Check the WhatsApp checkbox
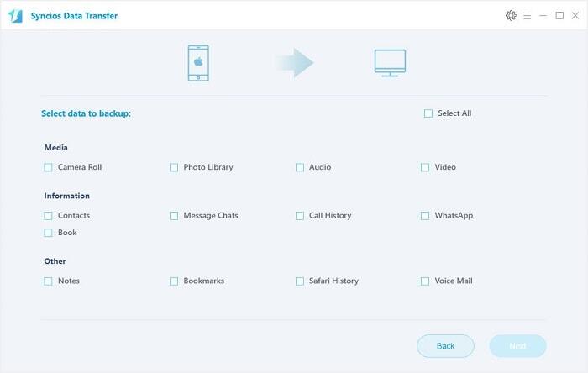 point(425,216)
